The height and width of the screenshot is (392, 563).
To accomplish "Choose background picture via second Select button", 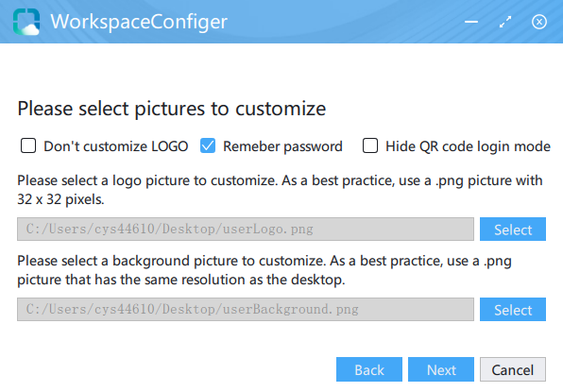I will (x=513, y=309).
